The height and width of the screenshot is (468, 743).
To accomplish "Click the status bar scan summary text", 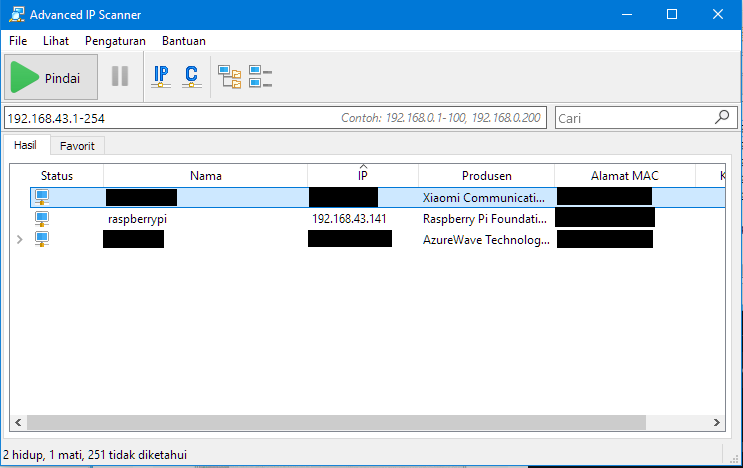I will pyautogui.click(x=95, y=455).
